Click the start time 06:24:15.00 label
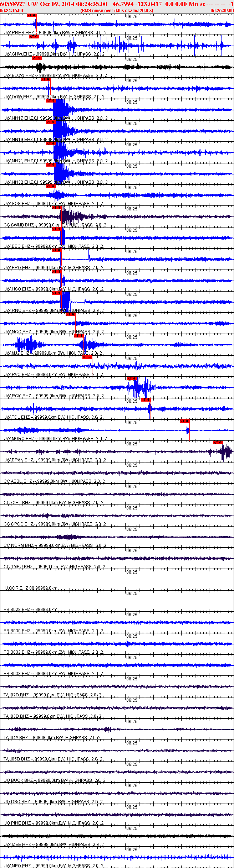Viewport: 234px width, 868px height. click(x=12, y=11)
